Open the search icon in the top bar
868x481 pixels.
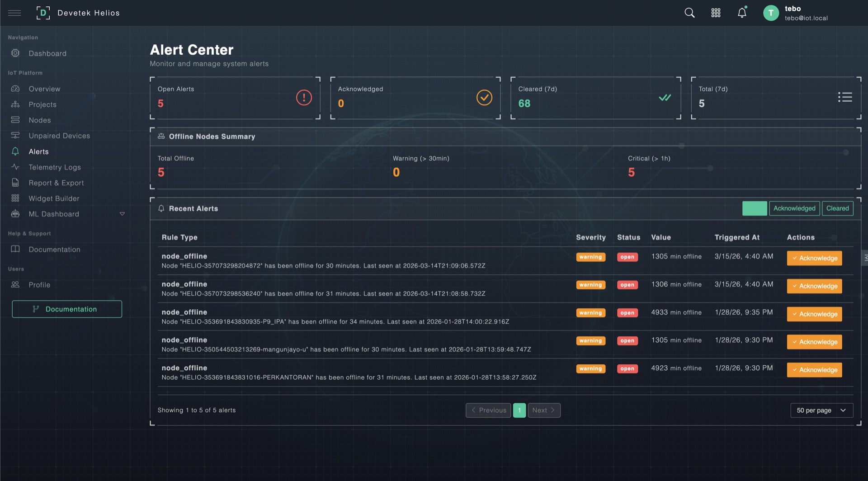[689, 13]
